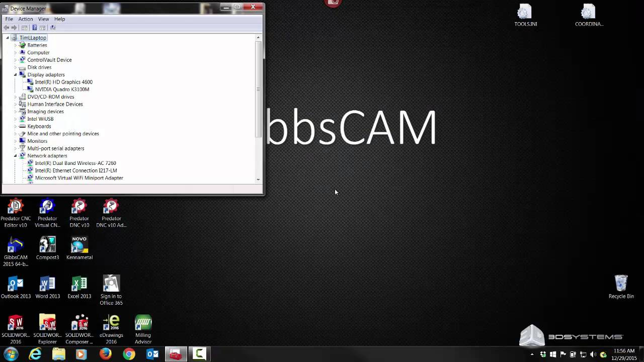This screenshot has width=644, height=362.
Task: Open Firefox from the taskbar
Action: point(105,354)
